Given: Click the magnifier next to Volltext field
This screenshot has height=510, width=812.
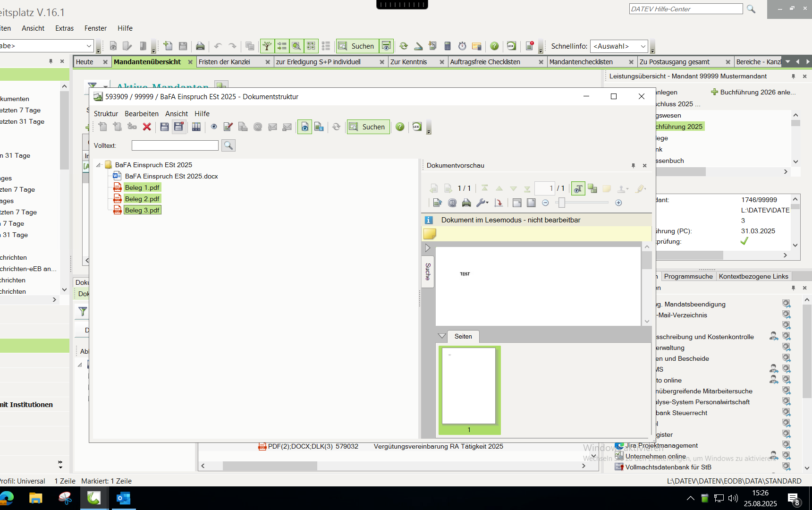Looking at the screenshot, I should [228, 146].
